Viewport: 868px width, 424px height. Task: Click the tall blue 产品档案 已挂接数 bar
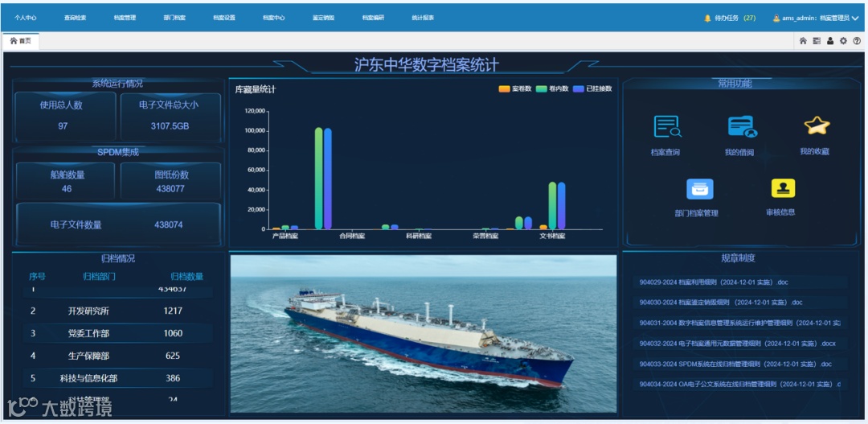[x=328, y=179]
